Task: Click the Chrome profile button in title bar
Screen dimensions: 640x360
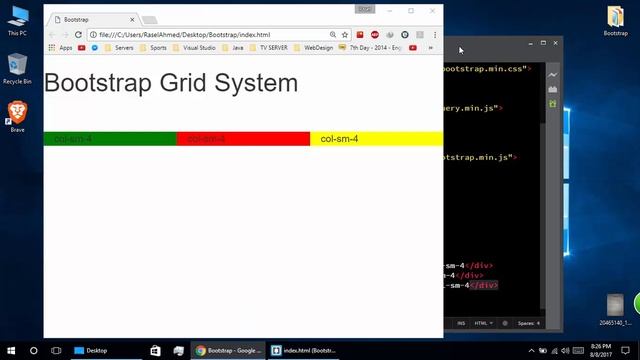Action: pos(365,9)
